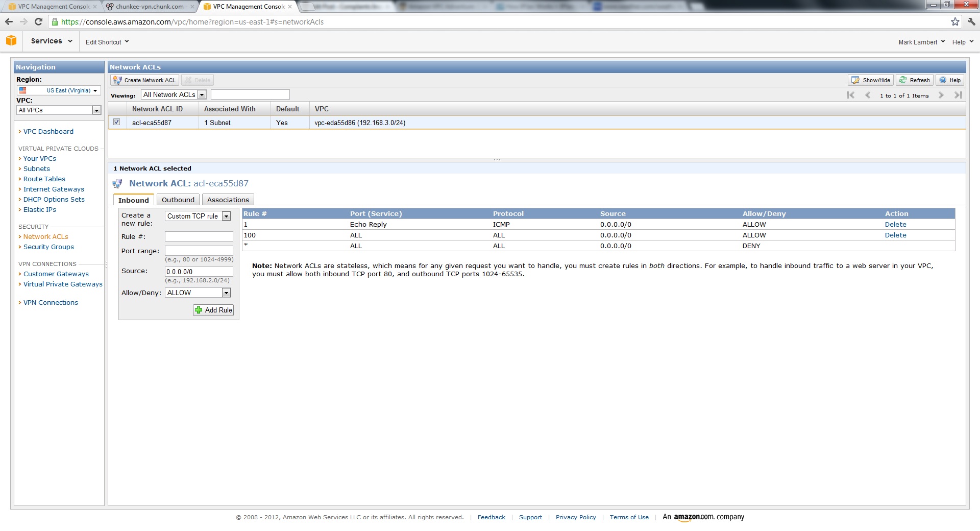The height and width of the screenshot is (531, 980).
Task: Bookmark page with the star icon
Action: (x=955, y=21)
